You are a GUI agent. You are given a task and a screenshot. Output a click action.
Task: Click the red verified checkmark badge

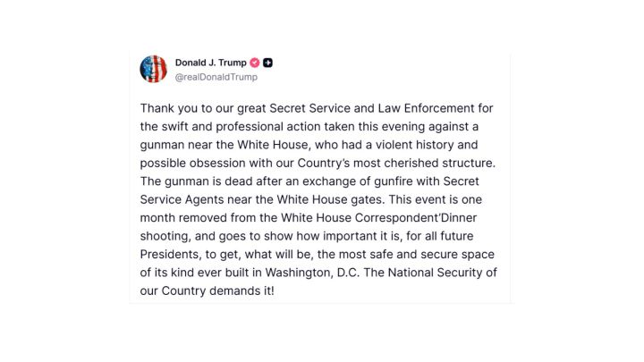click(255, 63)
